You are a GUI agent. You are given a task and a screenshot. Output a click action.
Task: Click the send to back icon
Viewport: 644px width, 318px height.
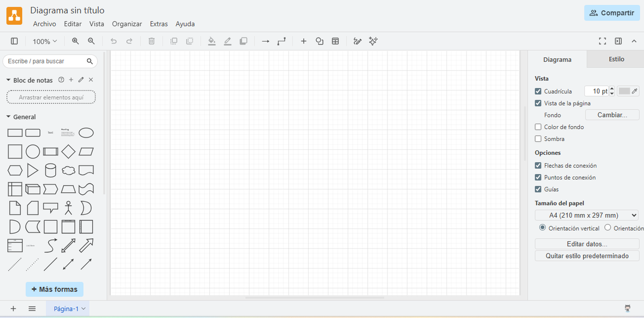click(x=189, y=41)
